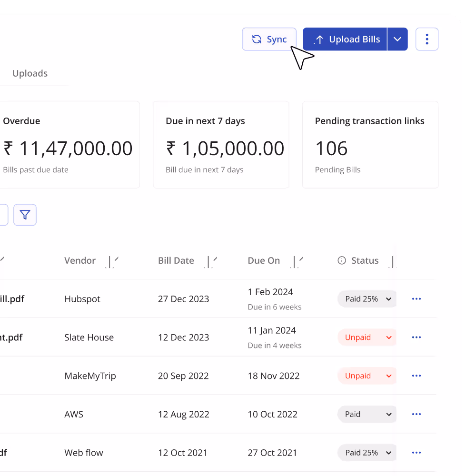The height and width of the screenshot is (476, 476).
Task: Open the three-dot menu on the Web flow row
Action: point(416,452)
